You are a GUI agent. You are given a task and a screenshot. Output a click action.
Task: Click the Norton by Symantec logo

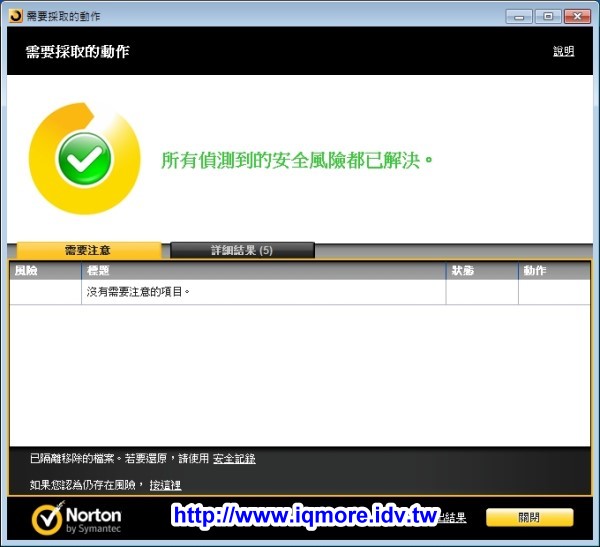click(x=77, y=518)
